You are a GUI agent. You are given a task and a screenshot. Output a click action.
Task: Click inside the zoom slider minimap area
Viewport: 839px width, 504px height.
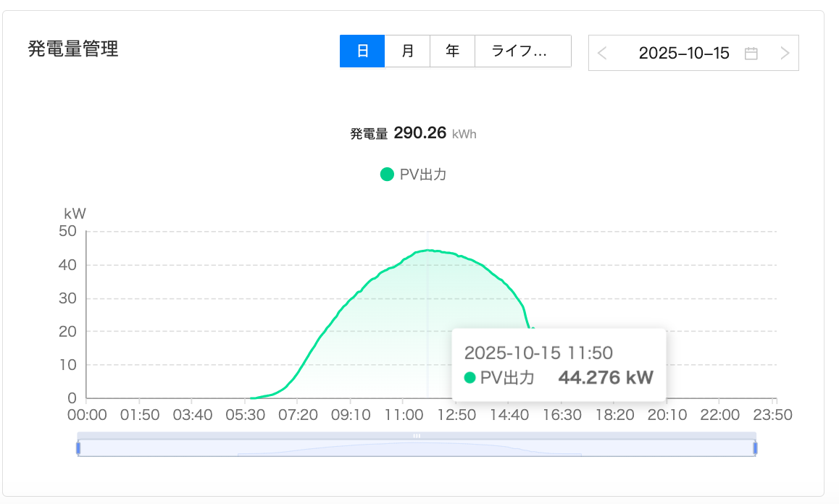click(x=417, y=449)
